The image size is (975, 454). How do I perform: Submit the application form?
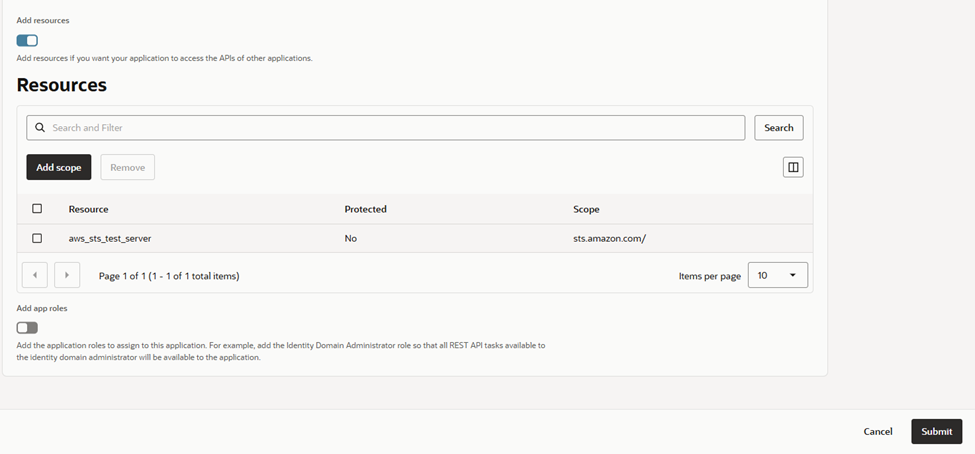tap(936, 431)
